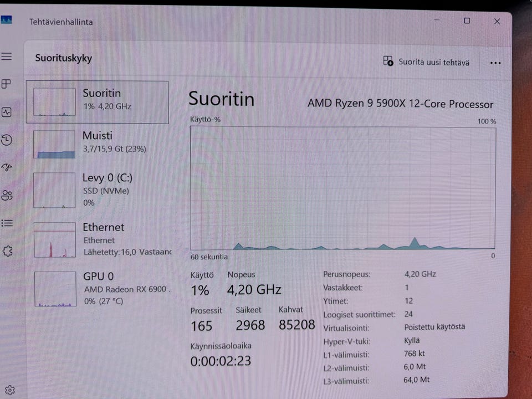Open App history icon in sidebar
This screenshot has width=532, height=399.
[x=7, y=140]
